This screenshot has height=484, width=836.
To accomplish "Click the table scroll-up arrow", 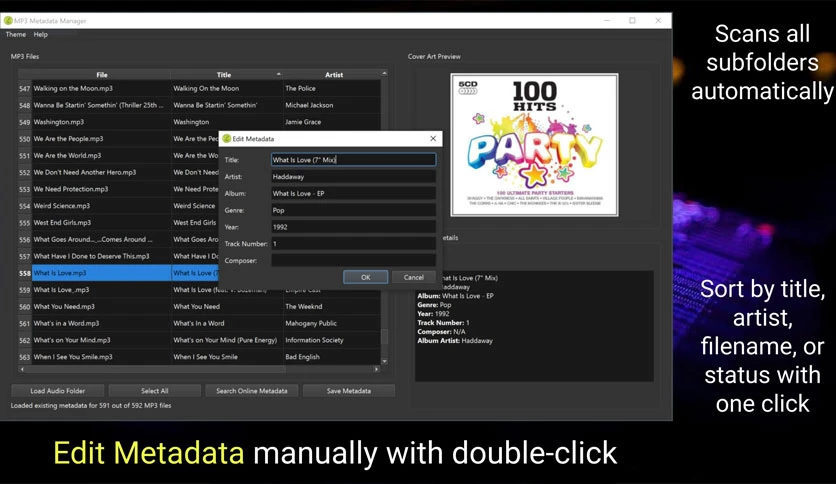I will 384,73.
